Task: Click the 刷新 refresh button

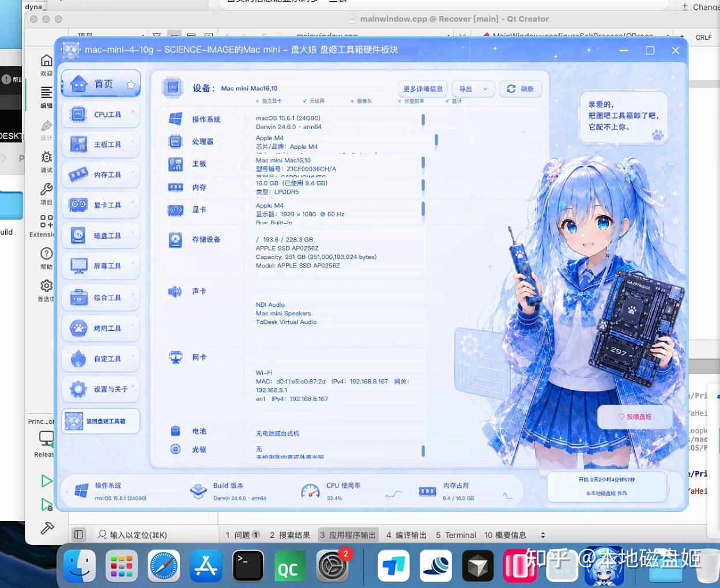Action: 521,89
